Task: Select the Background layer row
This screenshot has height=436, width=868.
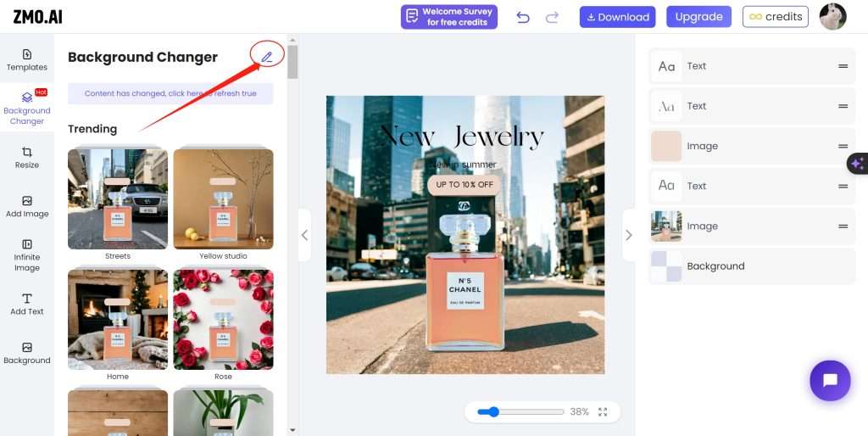Action: tap(752, 266)
